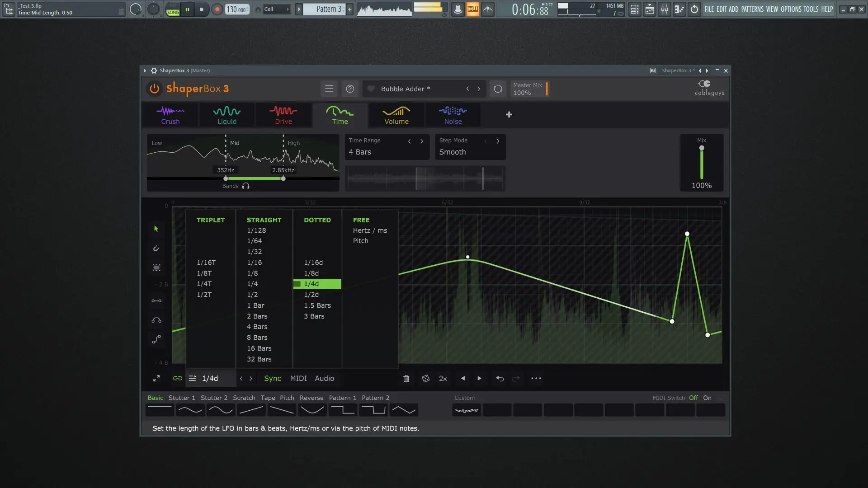This screenshot has width=868, height=488.
Task: Click the randomize dice icon
Action: coord(425,379)
